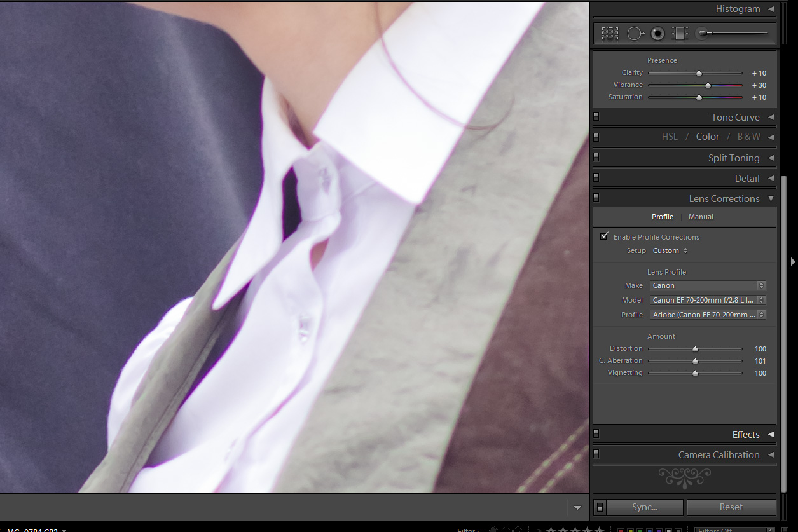
Task: Select the Crop Overlay tool
Action: (x=610, y=34)
